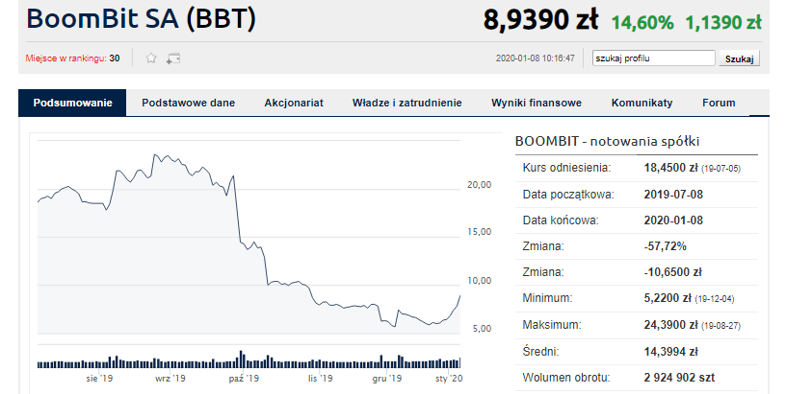
Task: Focus the 'szukaj profilu' search field
Action: click(x=654, y=58)
